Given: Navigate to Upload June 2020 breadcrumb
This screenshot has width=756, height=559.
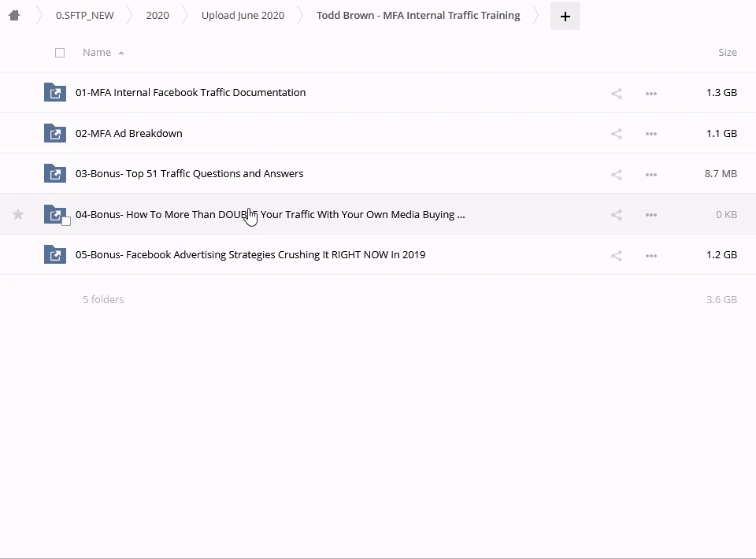Looking at the screenshot, I should (x=243, y=15).
